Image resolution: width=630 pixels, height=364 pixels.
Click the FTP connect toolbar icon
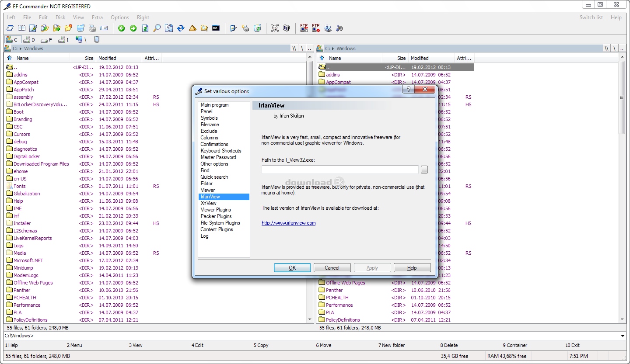coord(304,28)
